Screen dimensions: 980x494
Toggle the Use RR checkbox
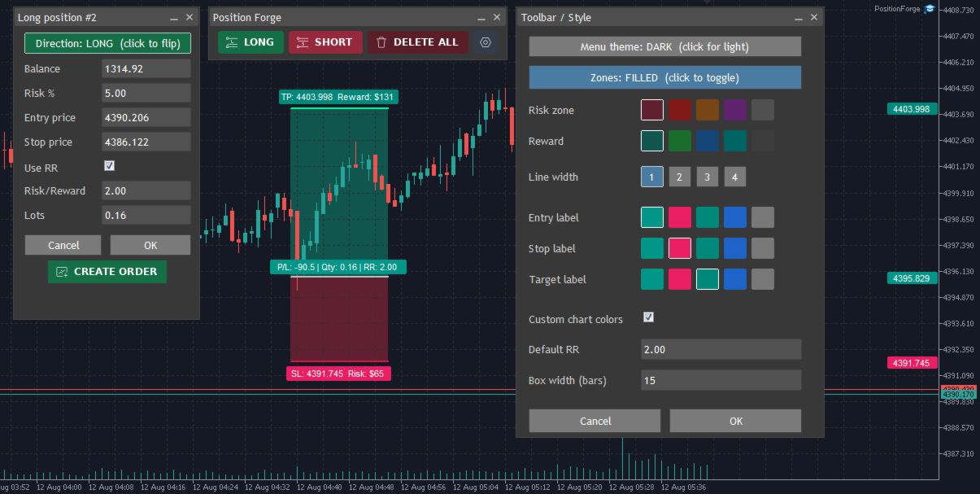[x=110, y=166]
